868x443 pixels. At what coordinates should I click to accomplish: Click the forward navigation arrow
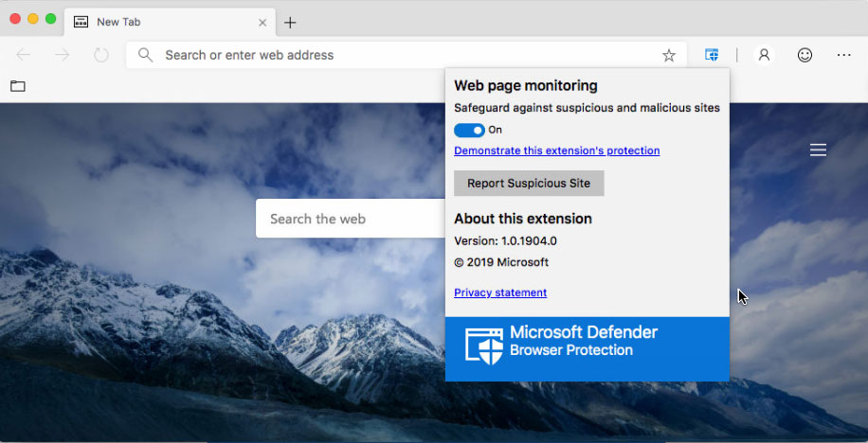click(x=62, y=55)
